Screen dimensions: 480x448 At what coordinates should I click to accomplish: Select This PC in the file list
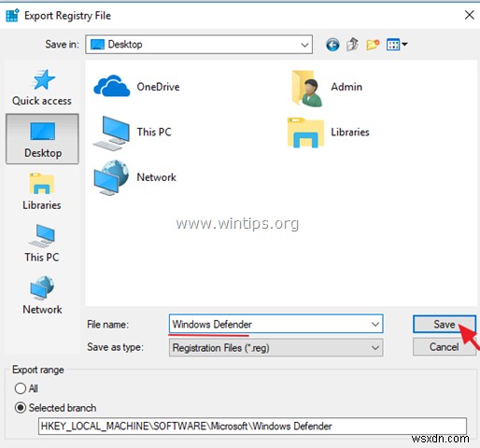point(133,133)
